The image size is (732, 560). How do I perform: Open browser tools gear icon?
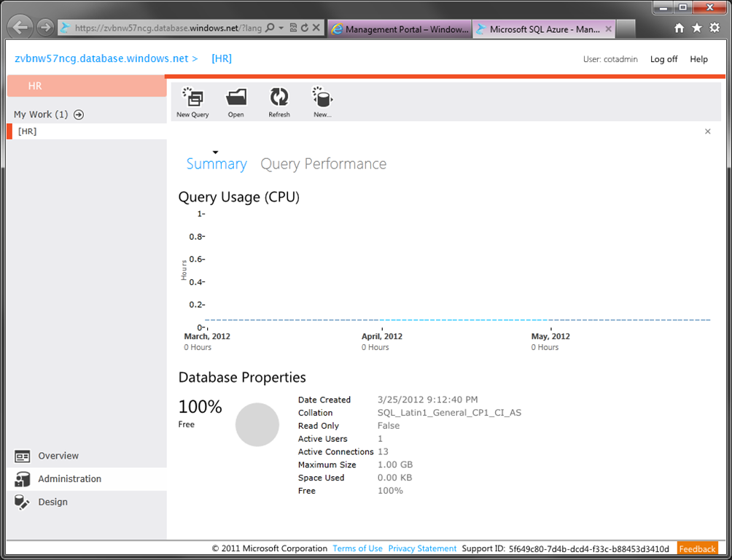click(715, 28)
